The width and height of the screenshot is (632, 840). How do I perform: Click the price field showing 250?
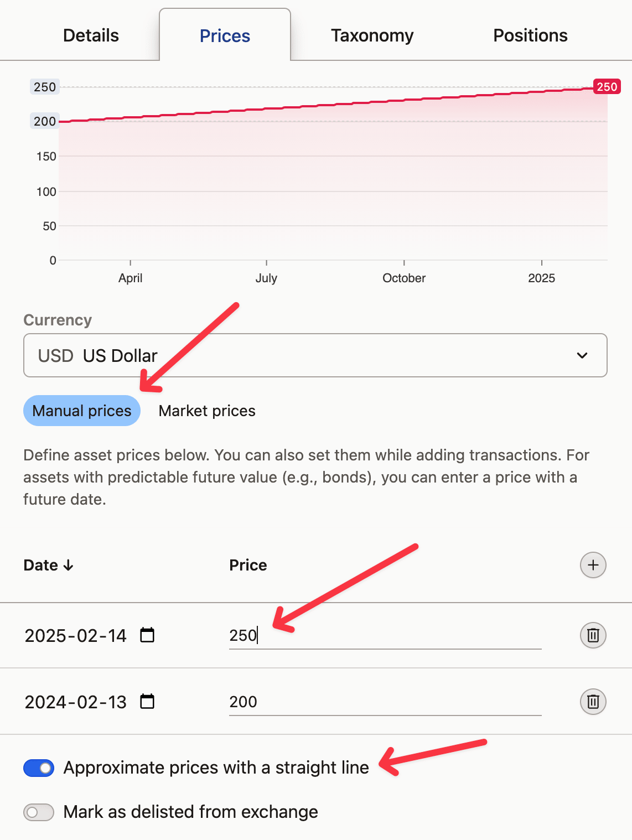coord(384,635)
